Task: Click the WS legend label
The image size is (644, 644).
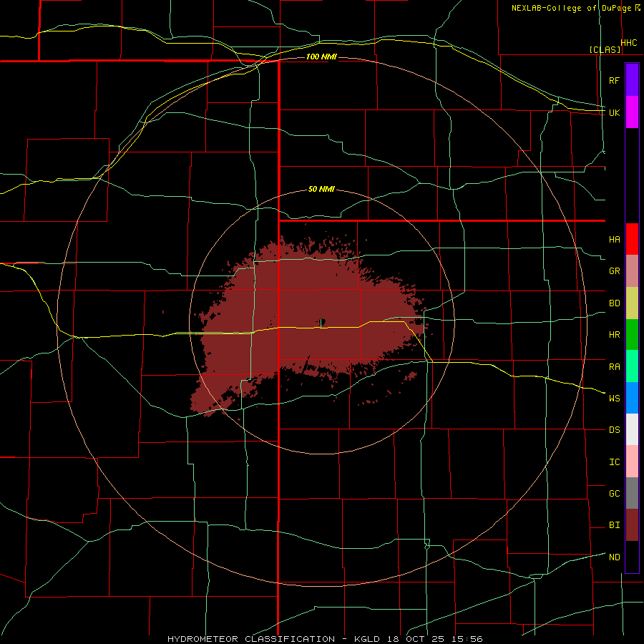Action: (x=614, y=399)
